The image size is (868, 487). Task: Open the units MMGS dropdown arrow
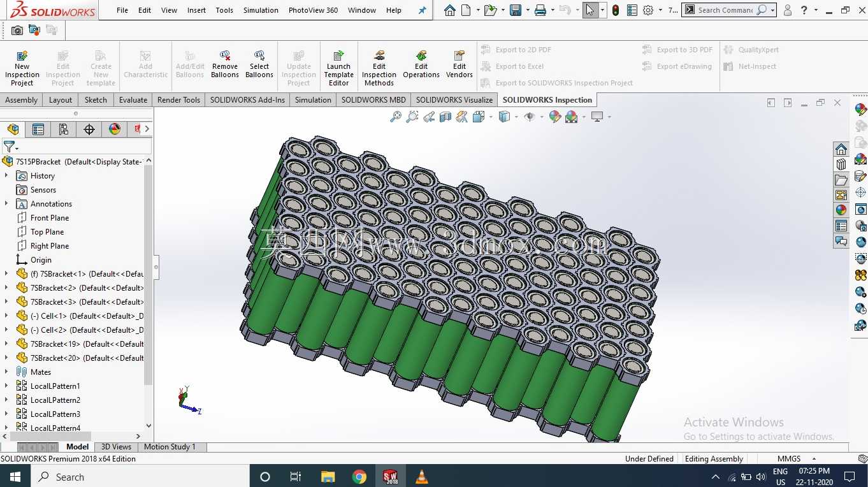[814, 459]
